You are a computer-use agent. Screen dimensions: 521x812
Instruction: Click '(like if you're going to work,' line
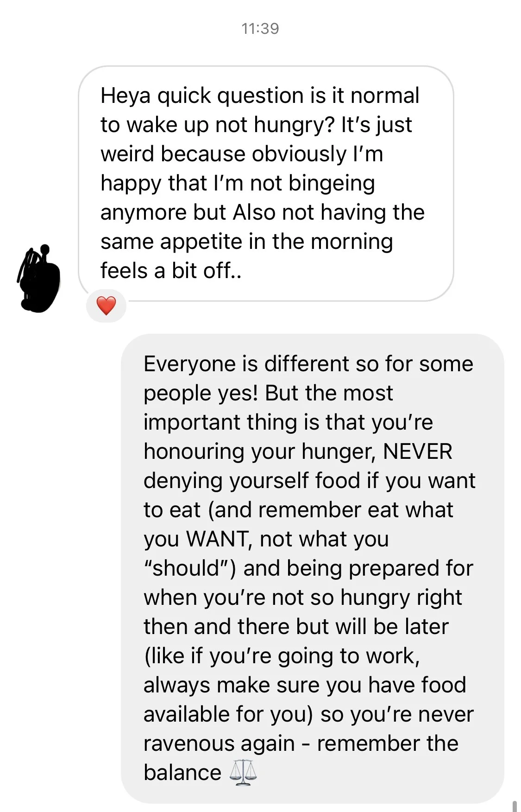(x=282, y=656)
